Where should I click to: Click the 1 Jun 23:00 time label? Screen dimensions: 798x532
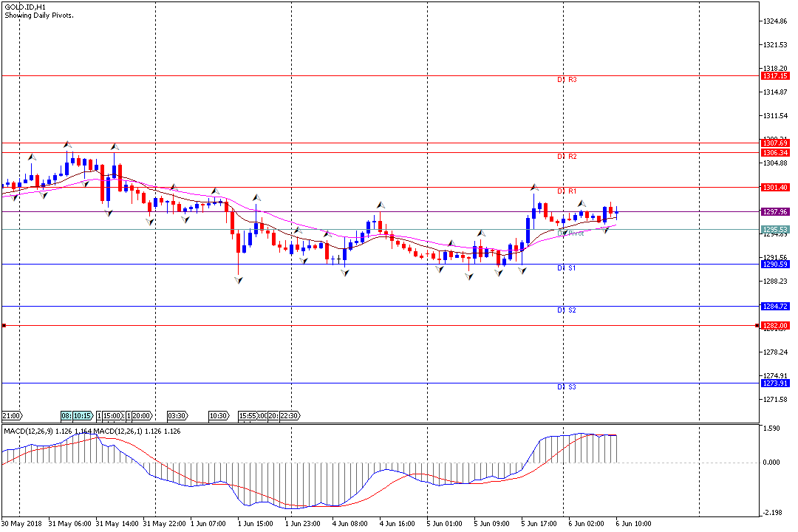pos(303,524)
